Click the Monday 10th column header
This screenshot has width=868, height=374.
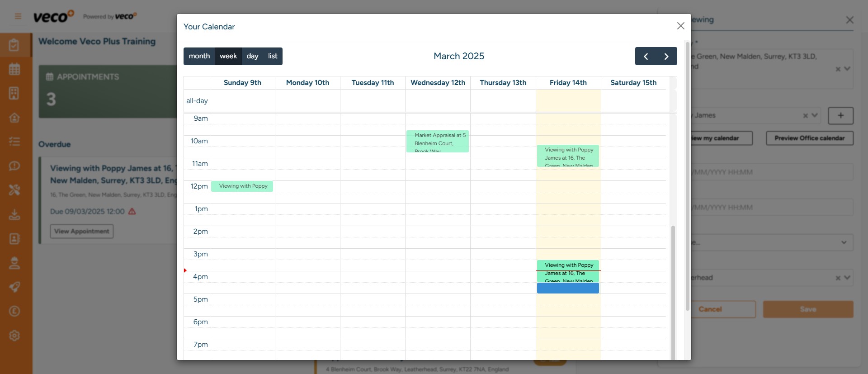[307, 83]
